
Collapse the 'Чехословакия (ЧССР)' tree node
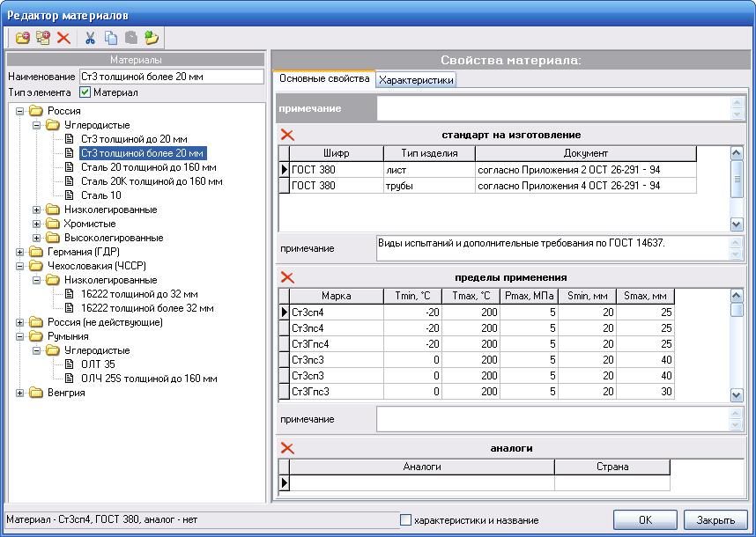19,266
